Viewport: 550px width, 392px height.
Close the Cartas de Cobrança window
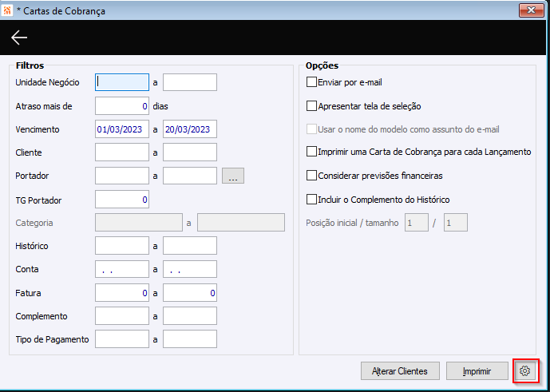(x=532, y=10)
